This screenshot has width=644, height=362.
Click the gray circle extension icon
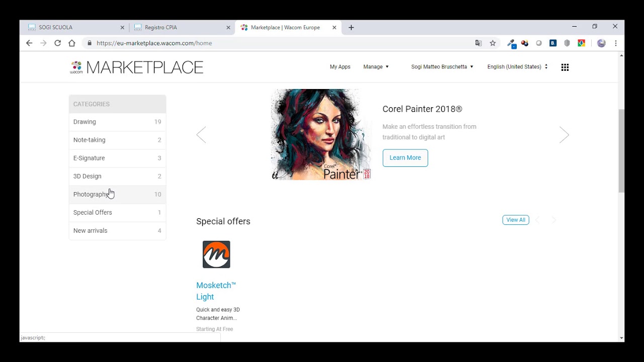pyautogui.click(x=539, y=43)
